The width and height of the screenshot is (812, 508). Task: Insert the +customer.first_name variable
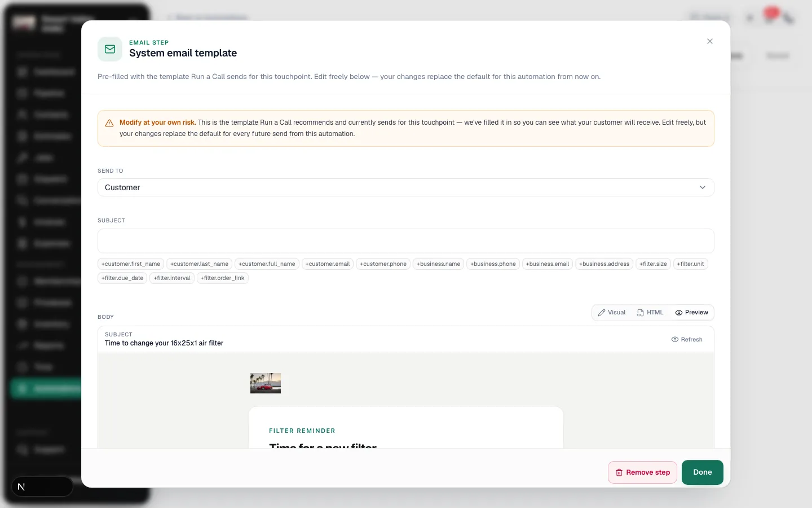131,264
